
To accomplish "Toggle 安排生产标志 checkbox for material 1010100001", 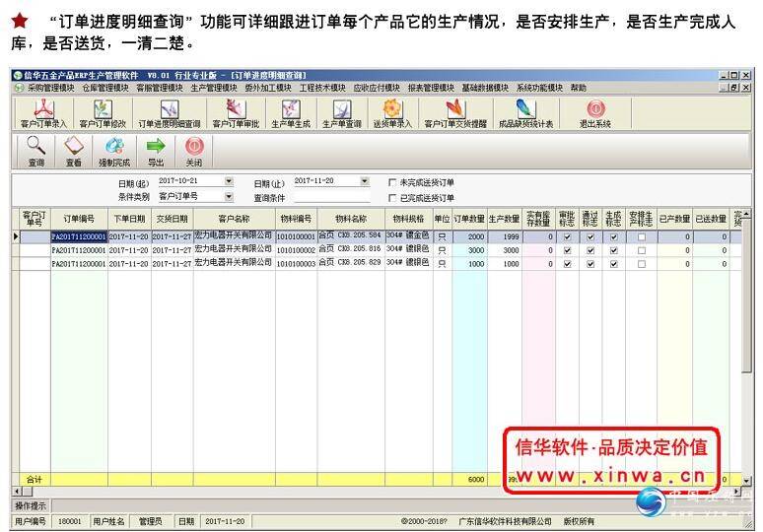I will point(642,236).
